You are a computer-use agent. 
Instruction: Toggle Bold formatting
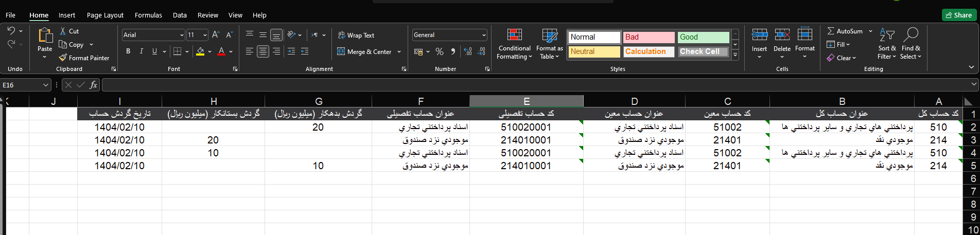tap(128, 51)
